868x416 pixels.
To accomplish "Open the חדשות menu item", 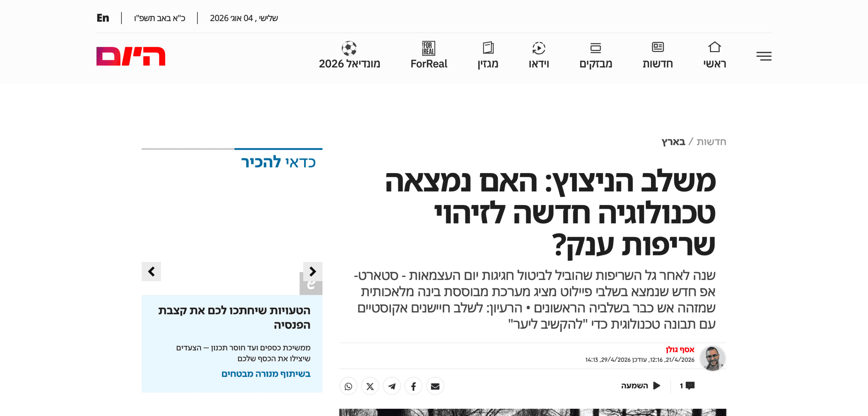I will (657, 64).
